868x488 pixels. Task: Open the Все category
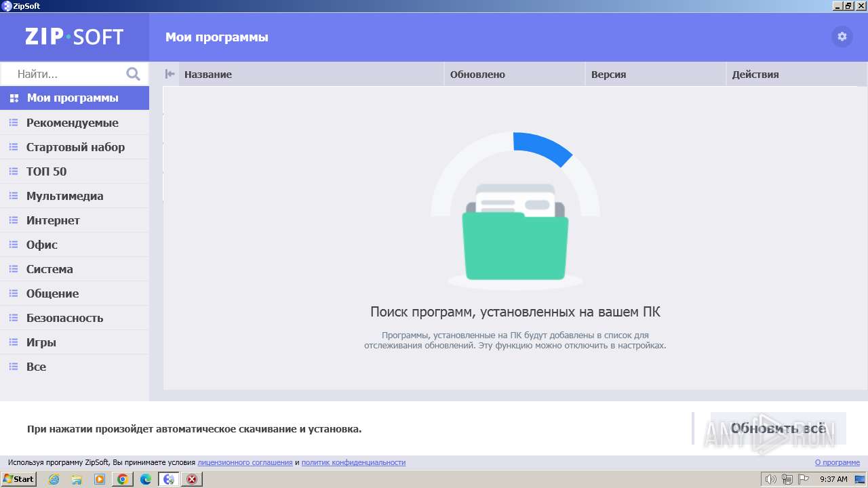click(75, 367)
